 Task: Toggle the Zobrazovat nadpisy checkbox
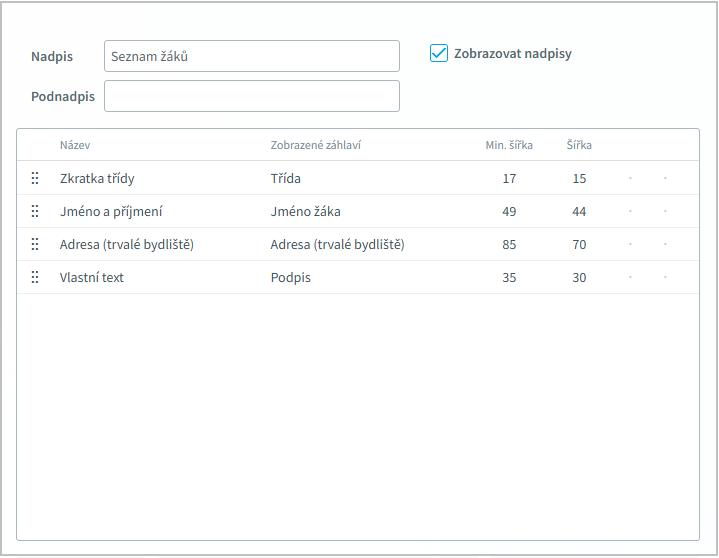click(x=439, y=54)
